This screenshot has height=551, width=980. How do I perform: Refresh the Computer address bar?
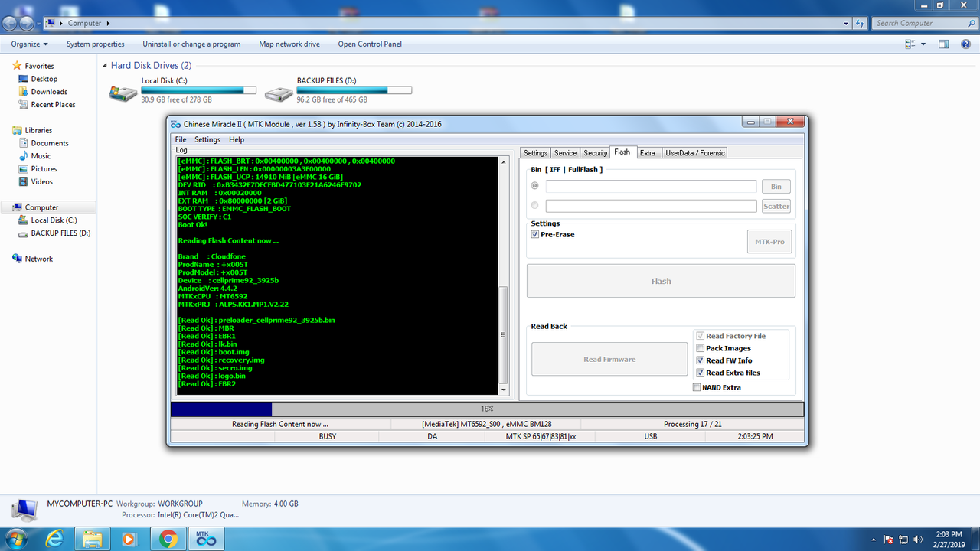[861, 23]
